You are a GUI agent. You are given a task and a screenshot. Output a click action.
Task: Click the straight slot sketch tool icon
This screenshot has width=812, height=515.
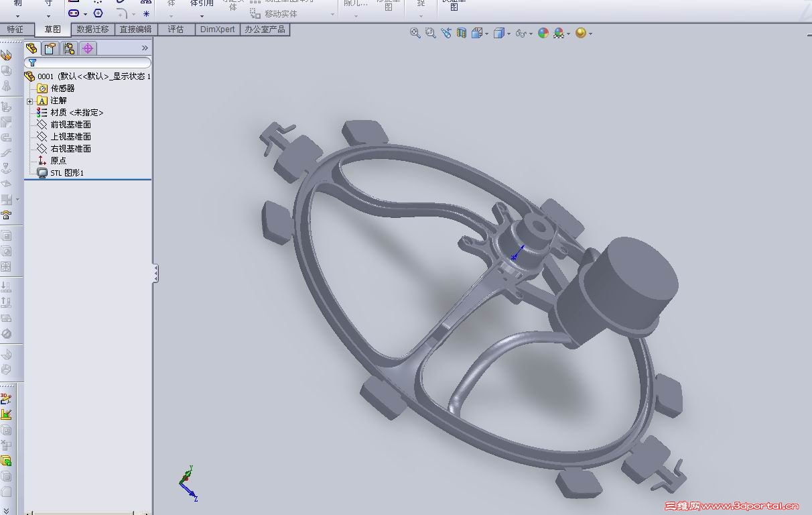coord(74,13)
